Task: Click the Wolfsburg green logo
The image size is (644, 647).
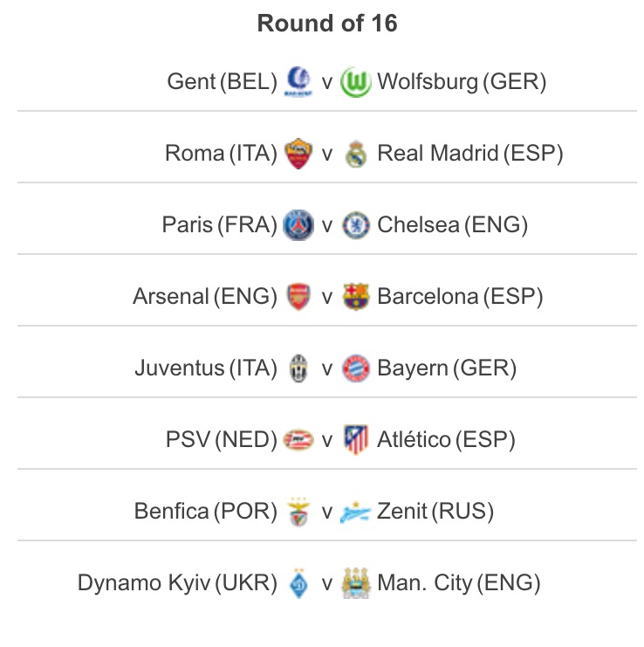Action: point(356,82)
